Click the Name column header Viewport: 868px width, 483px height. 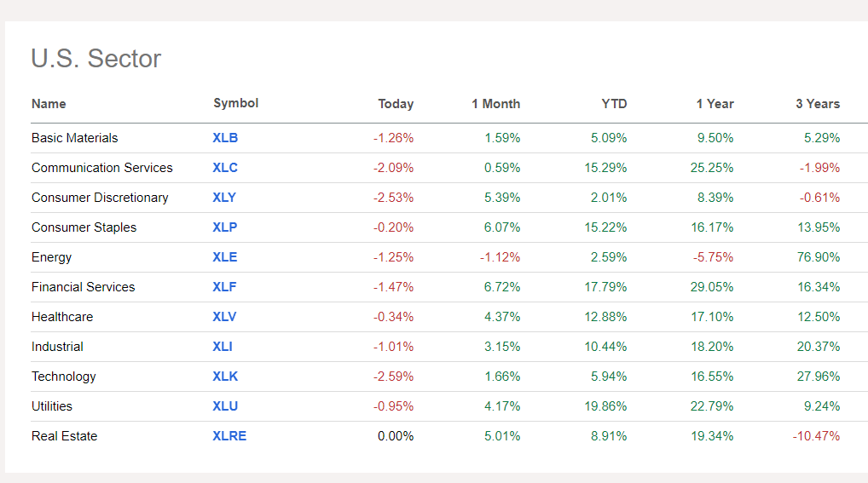pyautogui.click(x=49, y=104)
